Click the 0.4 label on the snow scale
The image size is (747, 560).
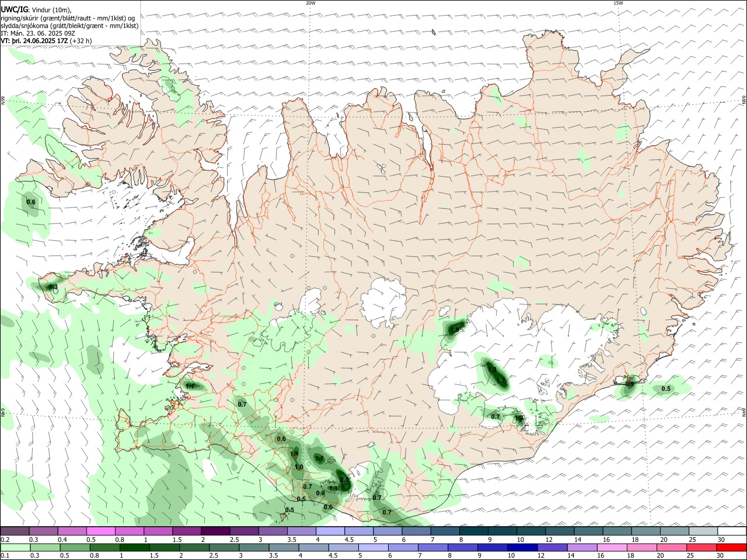point(62,540)
